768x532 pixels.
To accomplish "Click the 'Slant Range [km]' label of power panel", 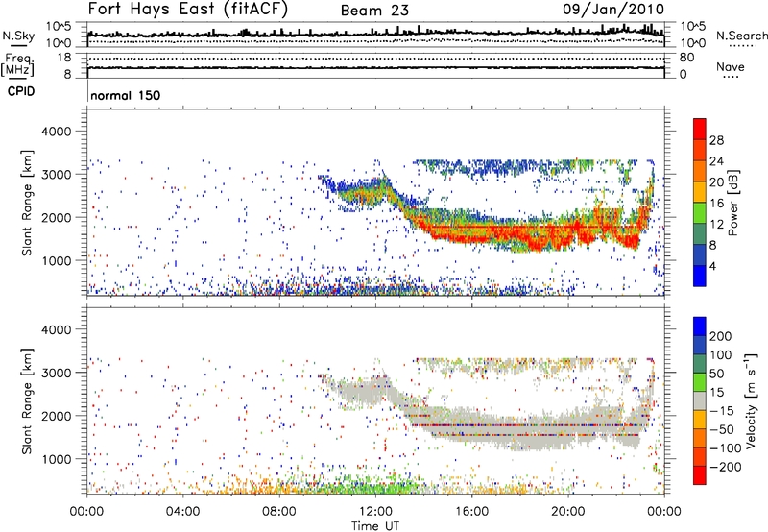I will (x=27, y=203).
